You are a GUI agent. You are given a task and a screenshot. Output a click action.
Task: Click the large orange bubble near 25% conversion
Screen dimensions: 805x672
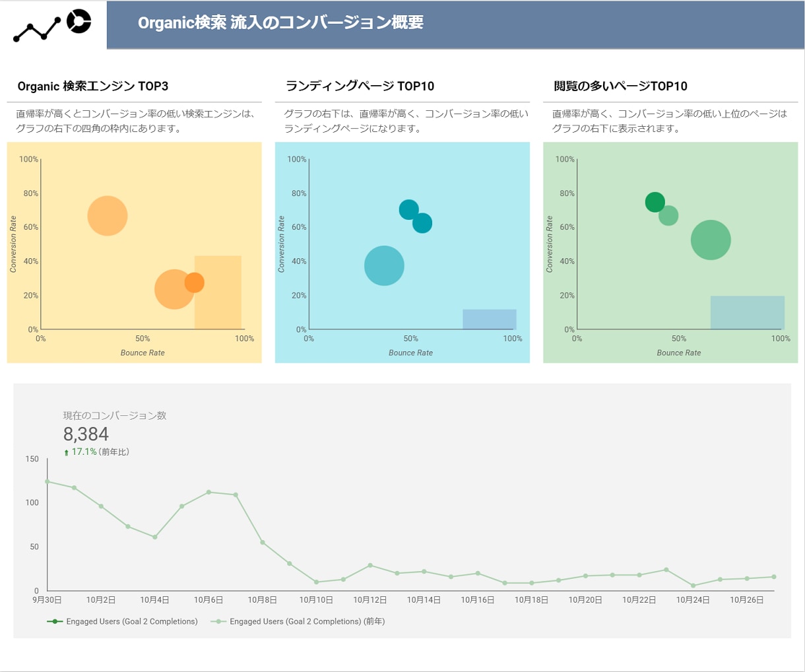pos(174,289)
